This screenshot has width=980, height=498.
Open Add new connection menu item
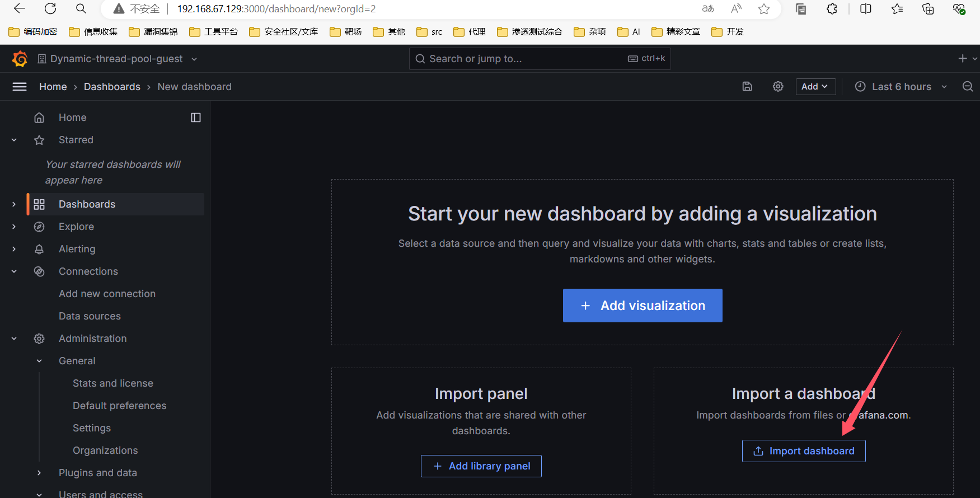(107, 294)
